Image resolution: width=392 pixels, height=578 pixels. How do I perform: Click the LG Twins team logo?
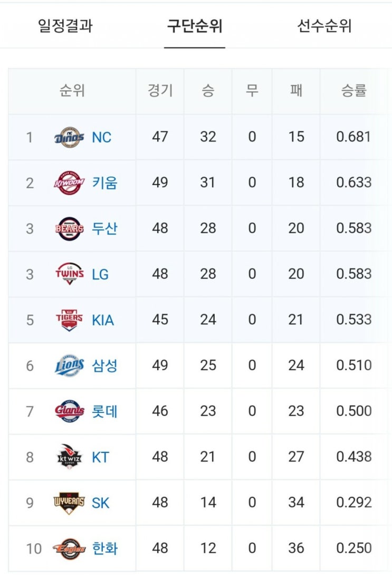[69, 274]
